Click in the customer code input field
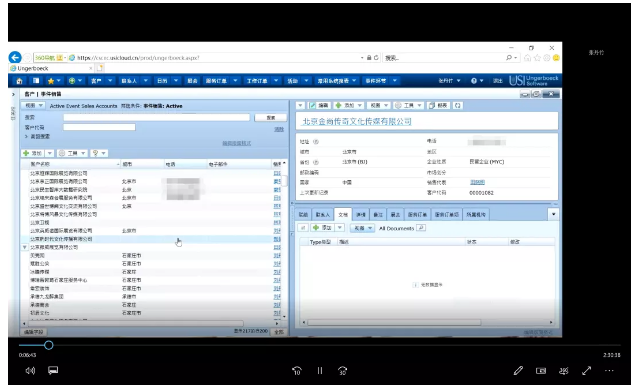The height and width of the screenshot is (388, 636). pyautogui.click(x=99, y=127)
